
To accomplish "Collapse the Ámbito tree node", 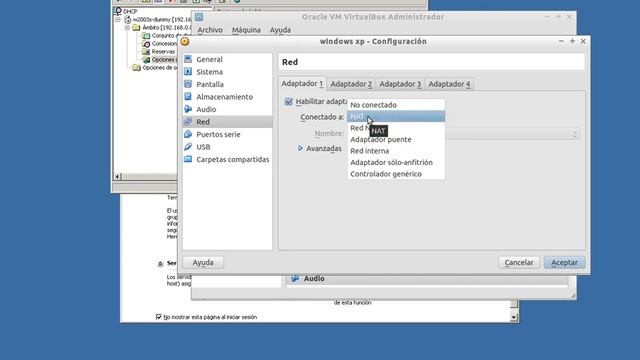I will coord(127,27).
